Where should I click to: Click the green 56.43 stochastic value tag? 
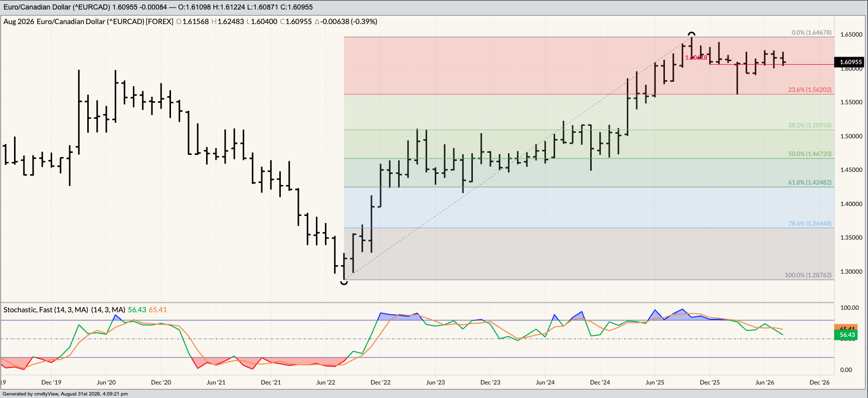[846, 335]
